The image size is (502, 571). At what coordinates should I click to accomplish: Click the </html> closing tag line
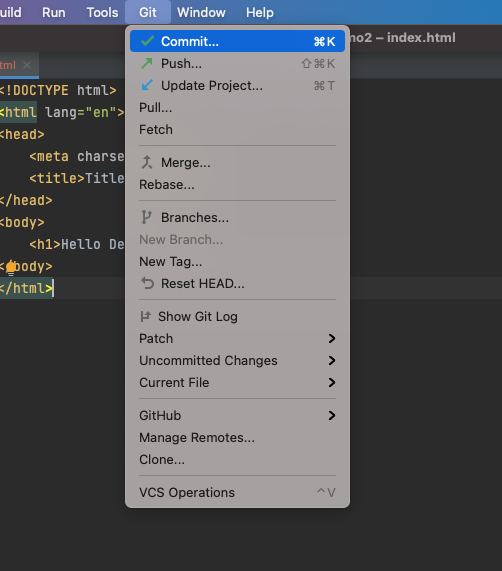click(26, 288)
